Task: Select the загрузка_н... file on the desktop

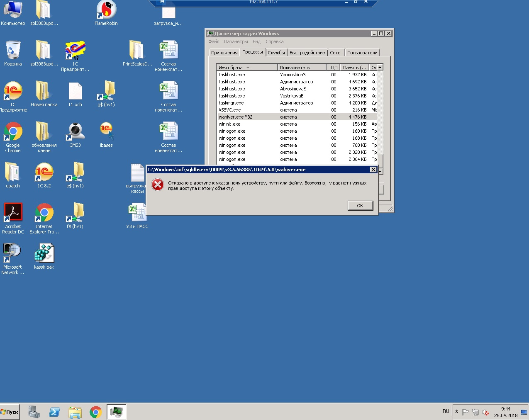Action: (x=168, y=16)
